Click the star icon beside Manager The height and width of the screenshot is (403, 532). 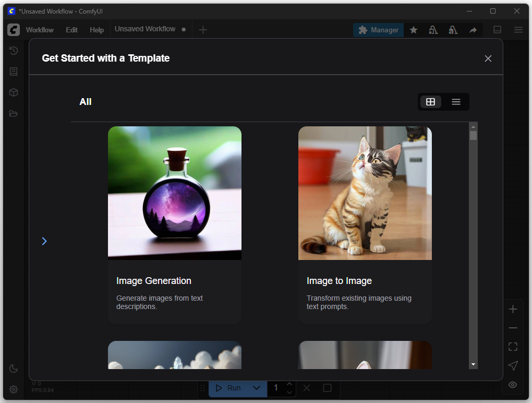click(414, 30)
